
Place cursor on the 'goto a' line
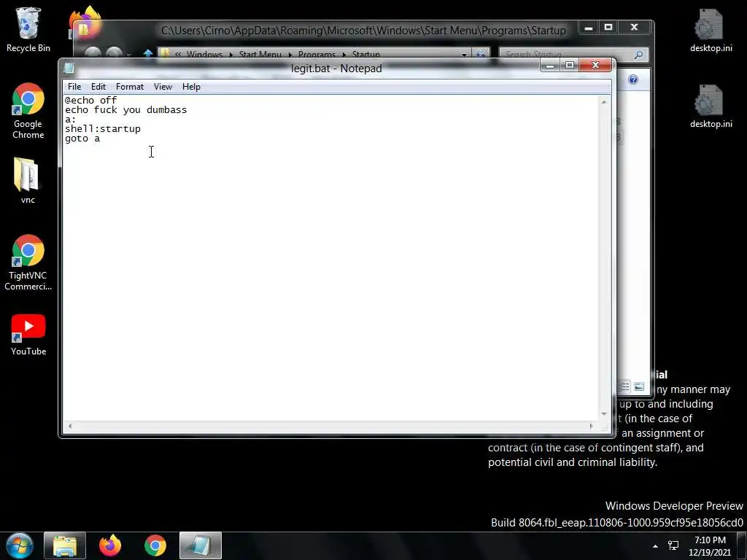click(x=82, y=138)
